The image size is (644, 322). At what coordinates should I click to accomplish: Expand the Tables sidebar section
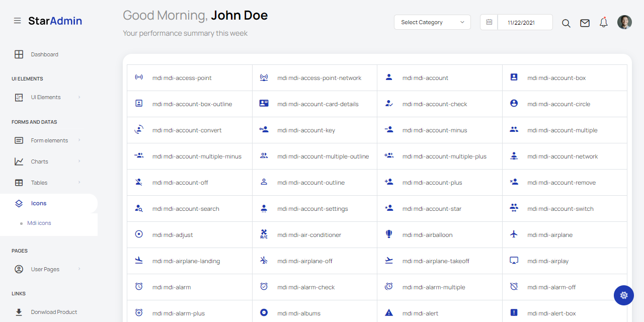click(x=38, y=183)
